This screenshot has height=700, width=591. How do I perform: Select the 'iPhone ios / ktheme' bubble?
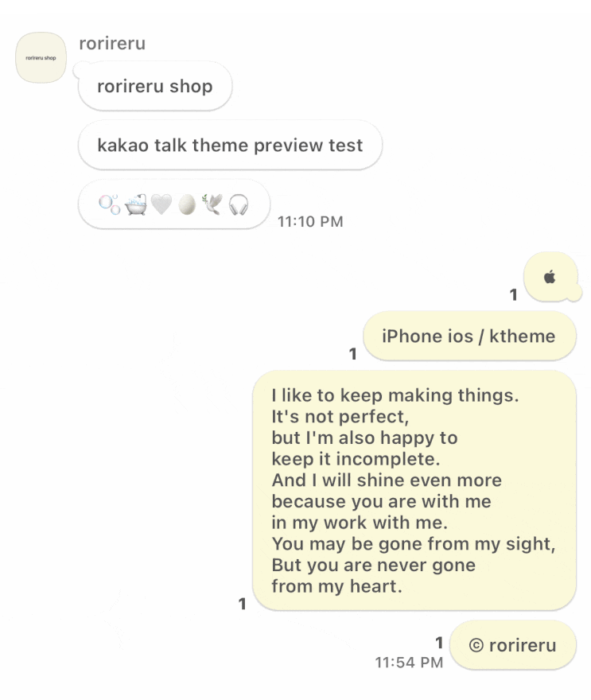click(469, 336)
